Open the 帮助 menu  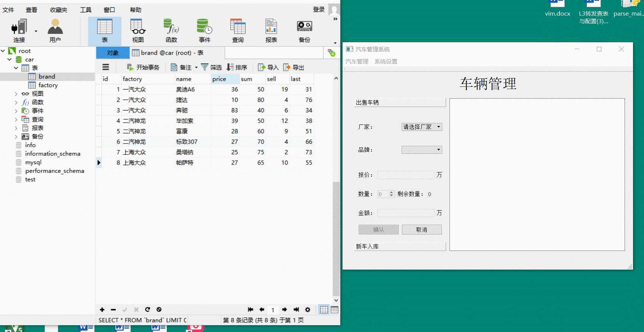point(135,10)
